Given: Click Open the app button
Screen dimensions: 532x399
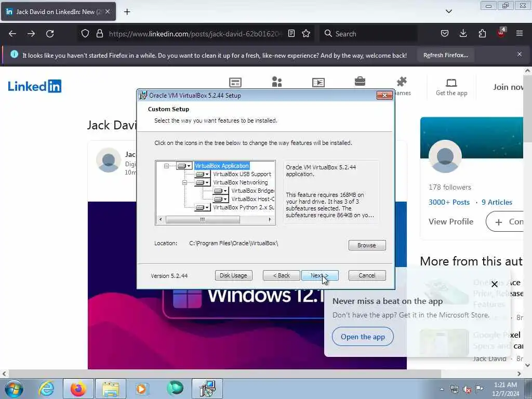Looking at the screenshot, I should 363,337.
